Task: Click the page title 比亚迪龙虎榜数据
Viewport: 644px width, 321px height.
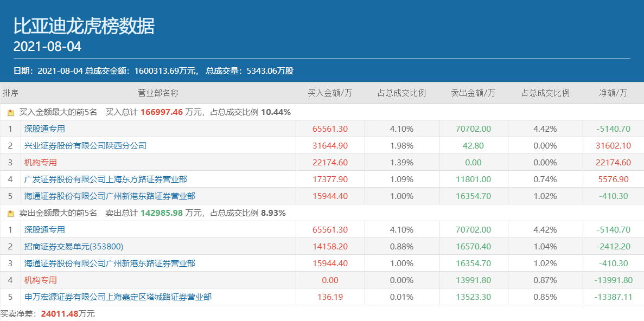Action: pos(84,27)
